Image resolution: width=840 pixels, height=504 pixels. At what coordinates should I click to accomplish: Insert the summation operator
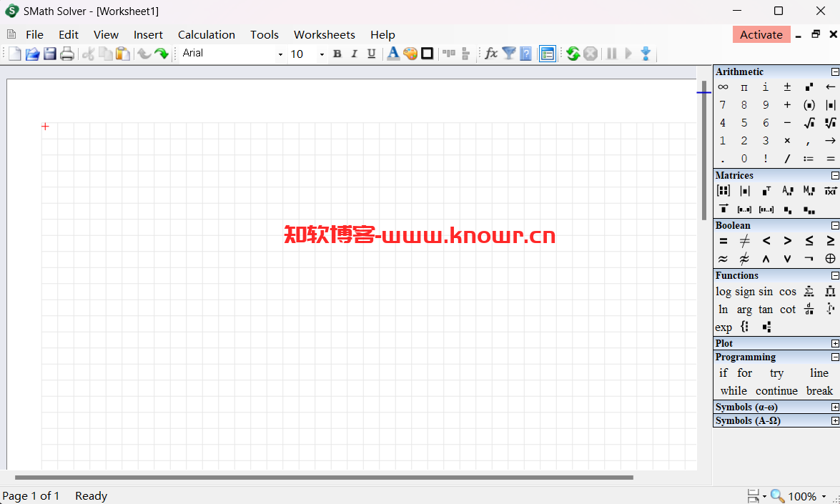809,292
